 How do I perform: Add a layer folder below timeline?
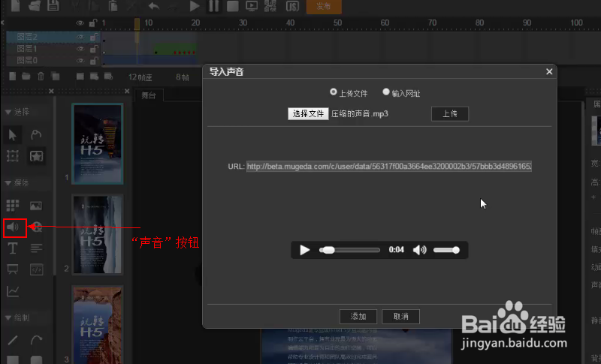point(26,77)
